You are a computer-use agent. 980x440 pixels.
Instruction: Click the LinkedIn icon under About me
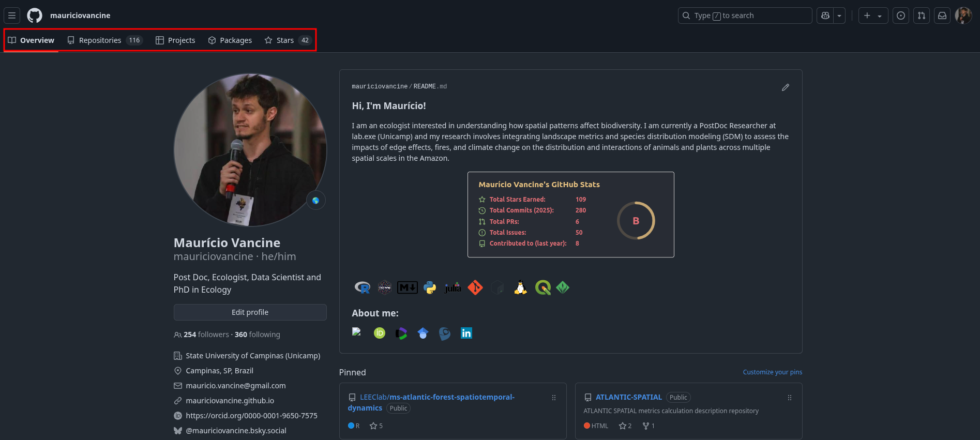tap(466, 333)
